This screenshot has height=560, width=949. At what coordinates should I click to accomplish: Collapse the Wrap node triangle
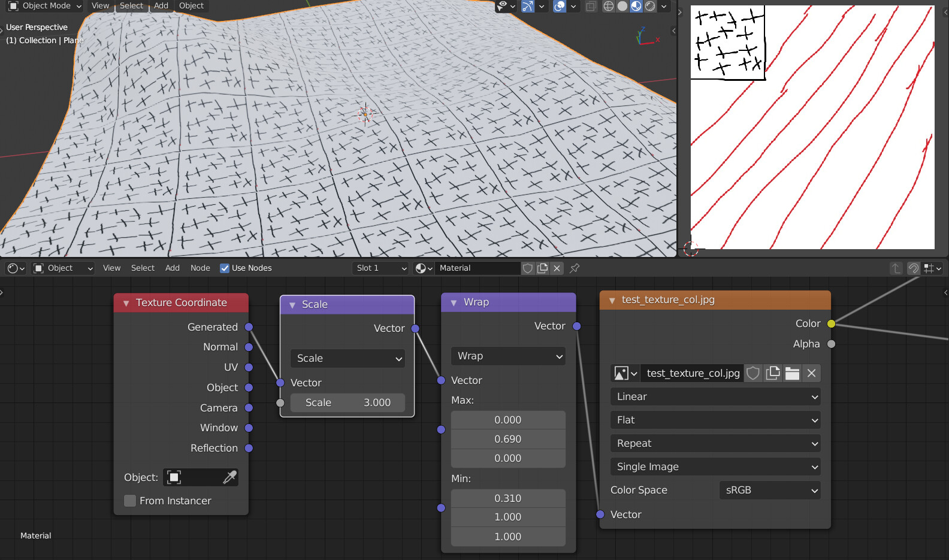tap(454, 302)
